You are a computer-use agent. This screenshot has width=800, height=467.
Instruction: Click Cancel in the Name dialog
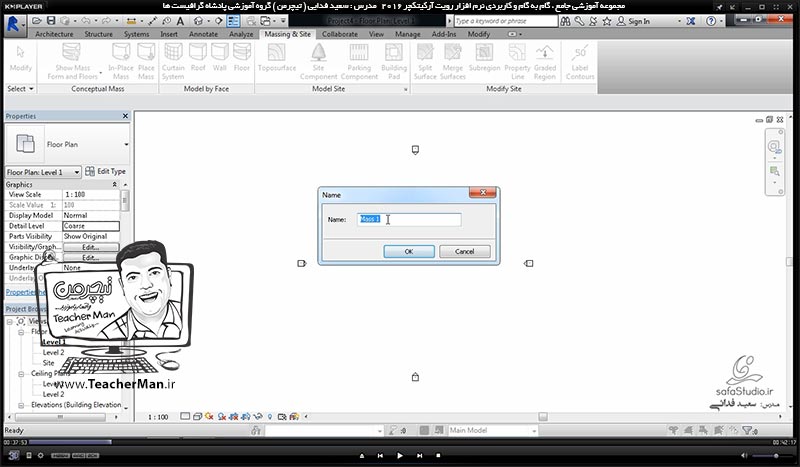464,251
